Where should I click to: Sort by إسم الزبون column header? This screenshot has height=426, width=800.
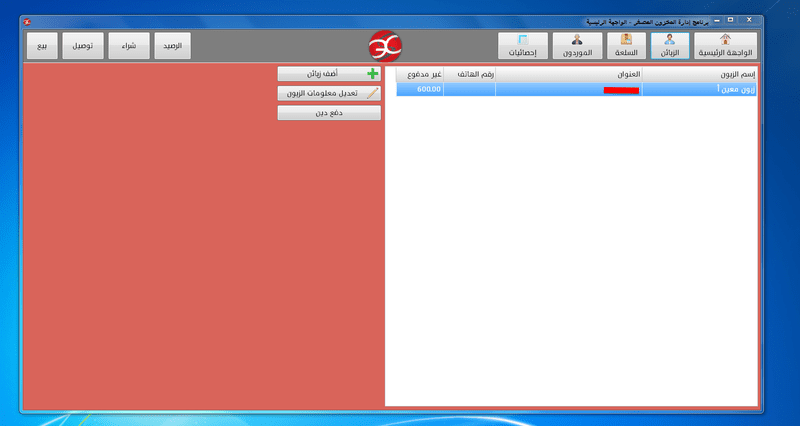pyautogui.click(x=699, y=75)
